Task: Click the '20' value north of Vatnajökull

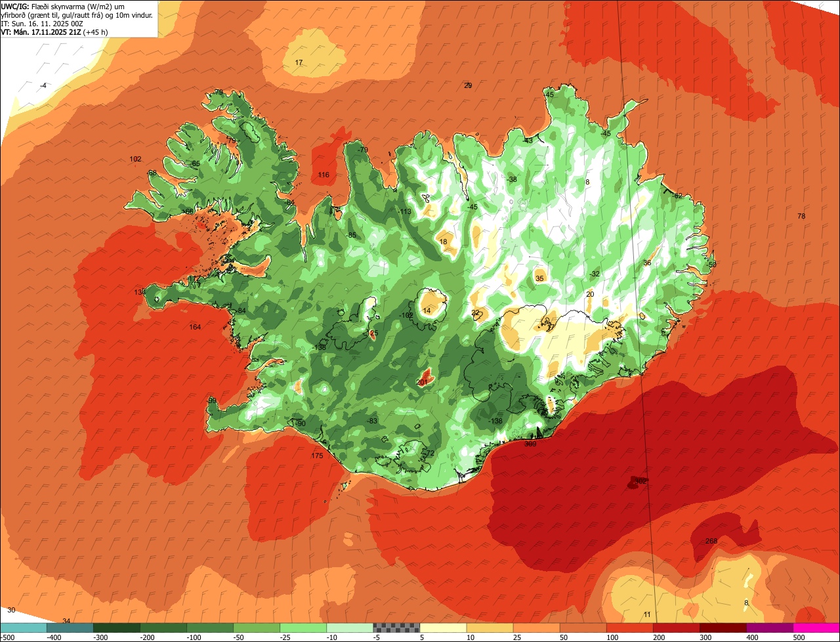Action: (590, 294)
